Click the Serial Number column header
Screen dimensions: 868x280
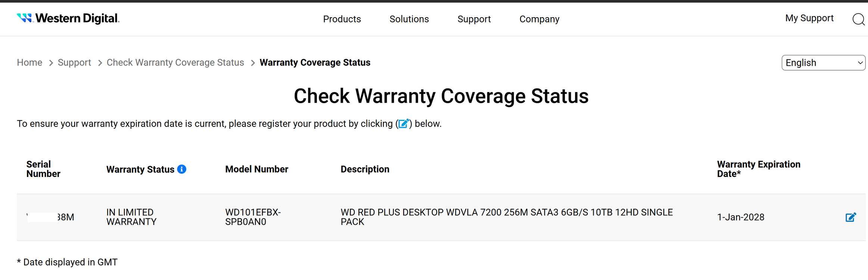pyautogui.click(x=43, y=169)
